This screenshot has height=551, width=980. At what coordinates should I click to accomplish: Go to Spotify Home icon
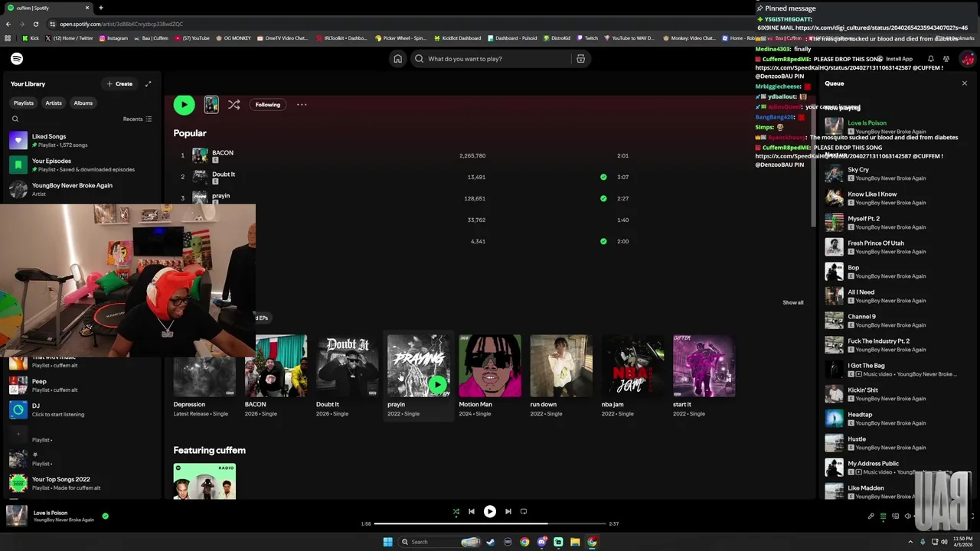pos(397,59)
